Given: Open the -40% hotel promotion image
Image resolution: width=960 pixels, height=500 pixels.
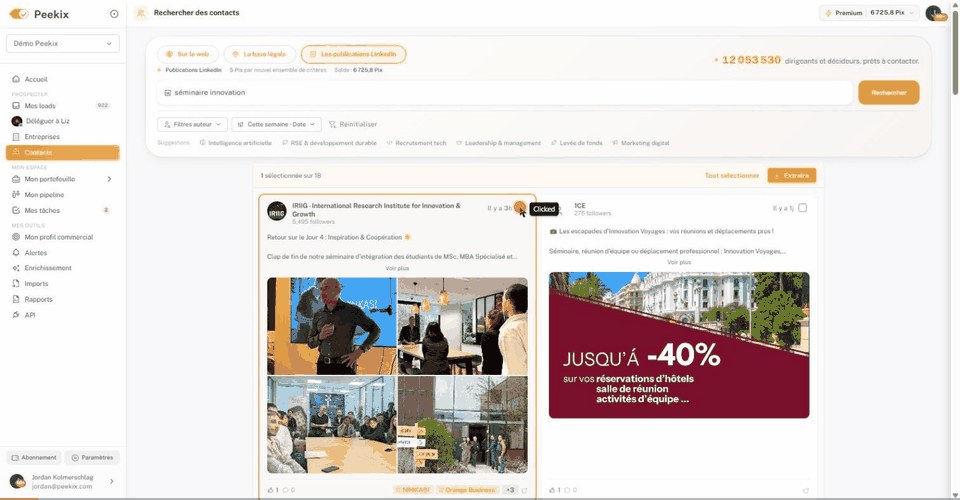Looking at the screenshot, I should [x=679, y=345].
